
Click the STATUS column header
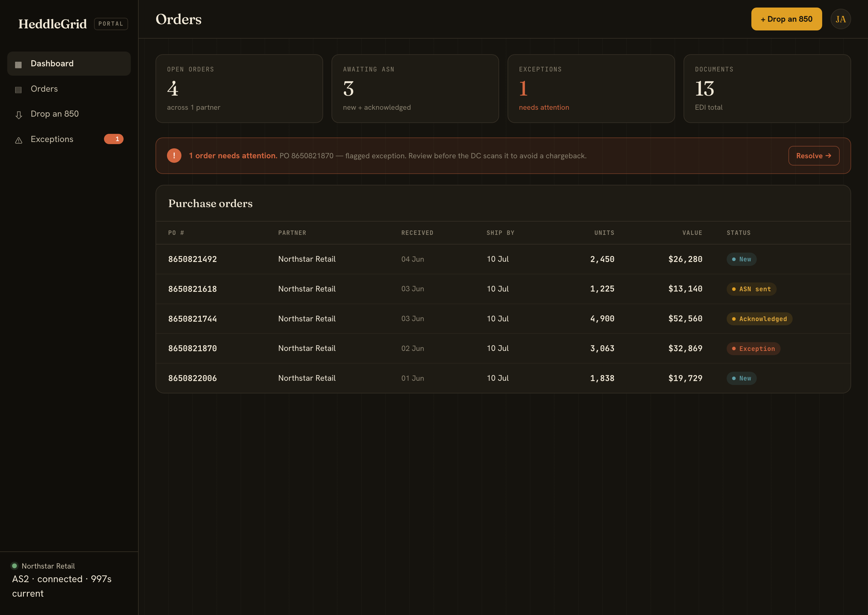[738, 233]
